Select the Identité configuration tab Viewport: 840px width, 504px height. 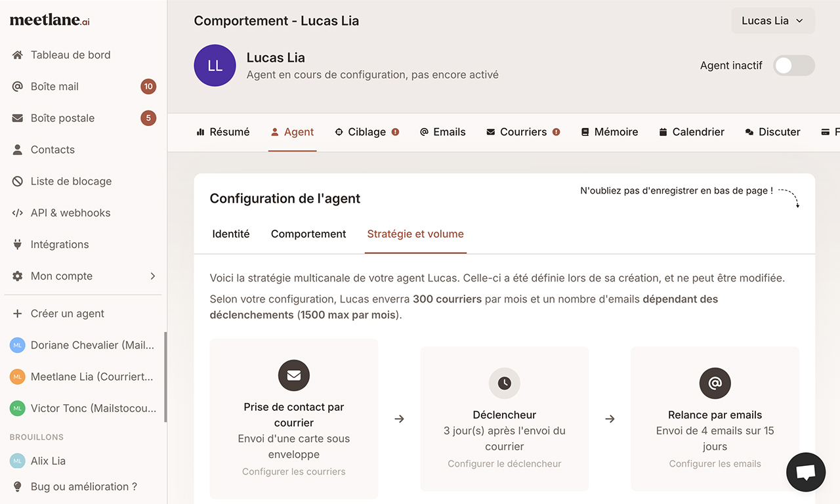coord(230,234)
